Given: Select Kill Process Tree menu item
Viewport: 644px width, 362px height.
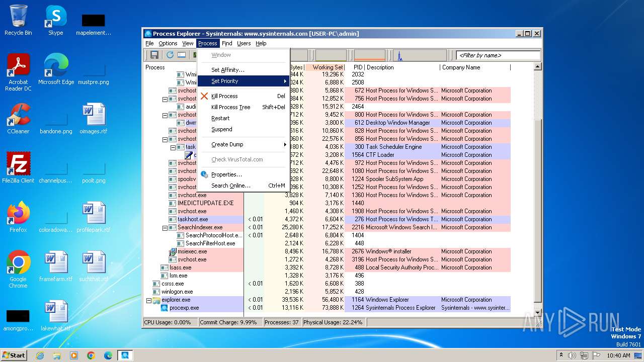Looking at the screenshot, I should [x=244, y=107].
